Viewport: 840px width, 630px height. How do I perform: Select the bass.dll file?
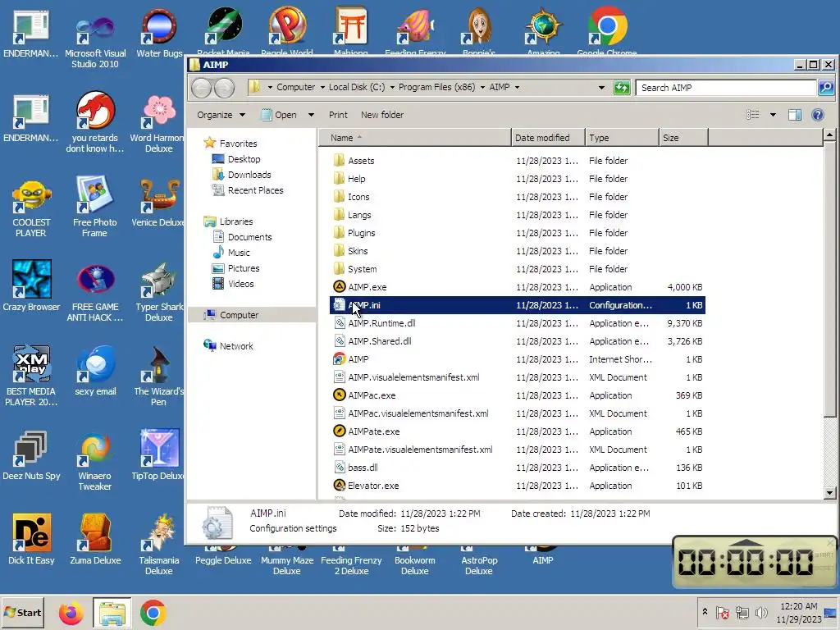(x=363, y=468)
